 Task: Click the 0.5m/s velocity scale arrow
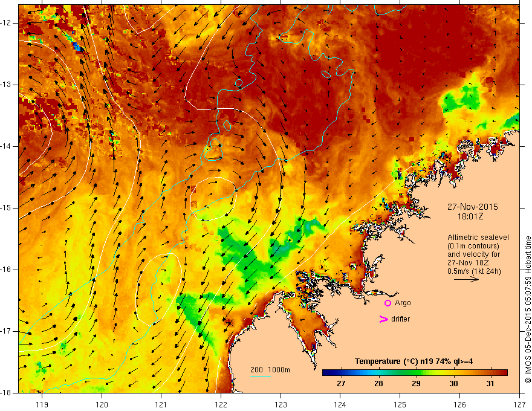(466, 279)
